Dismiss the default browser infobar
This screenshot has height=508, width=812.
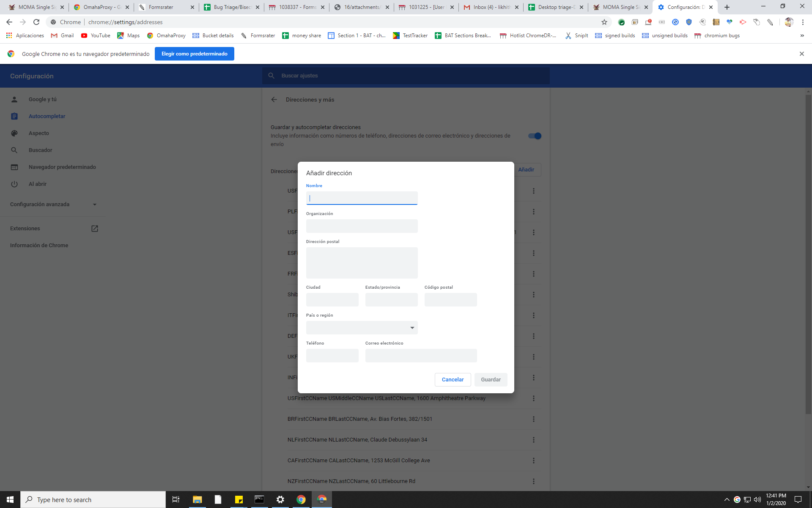coord(801,54)
